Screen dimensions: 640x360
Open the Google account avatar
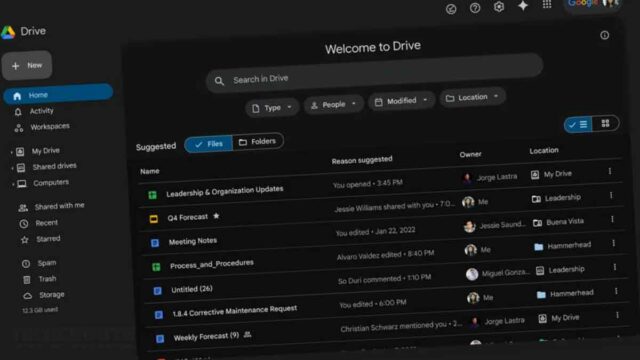coord(611,3)
